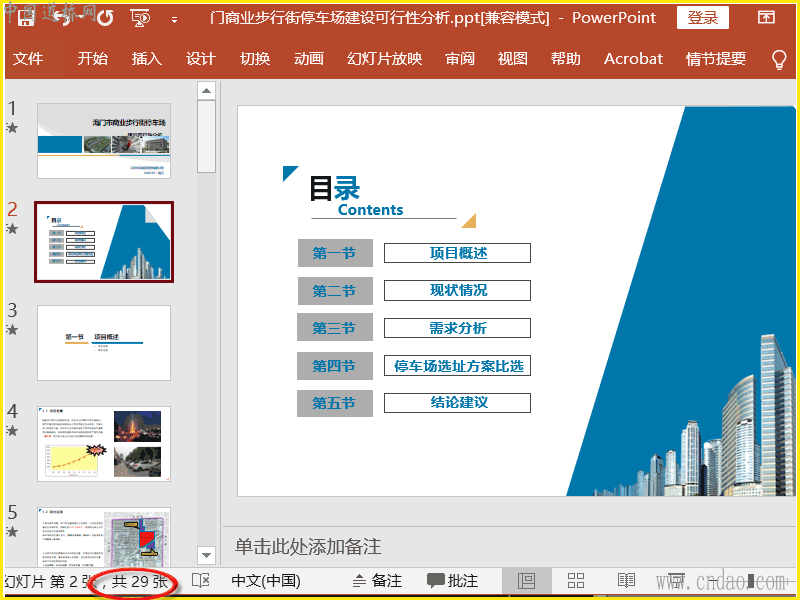The width and height of the screenshot is (800, 600).
Task: Open Customize Quick Access Toolbar dropdown
Action: coord(175,20)
